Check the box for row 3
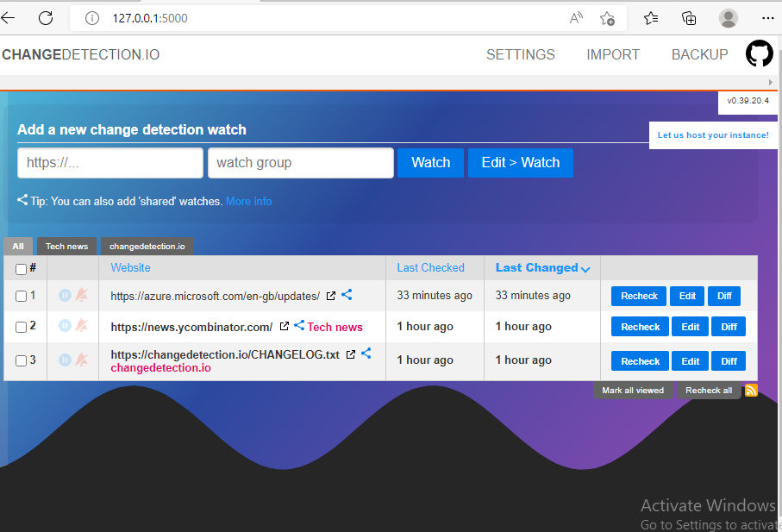The width and height of the screenshot is (782, 532). click(x=21, y=361)
